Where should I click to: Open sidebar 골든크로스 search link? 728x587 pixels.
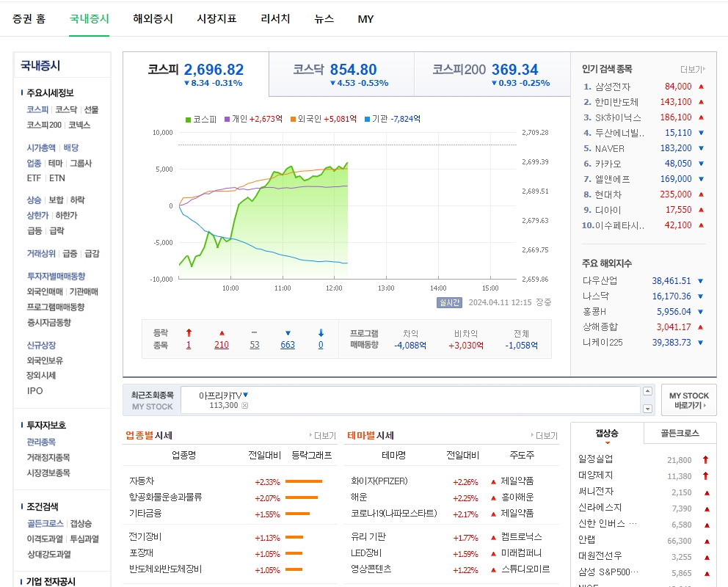click(x=45, y=523)
